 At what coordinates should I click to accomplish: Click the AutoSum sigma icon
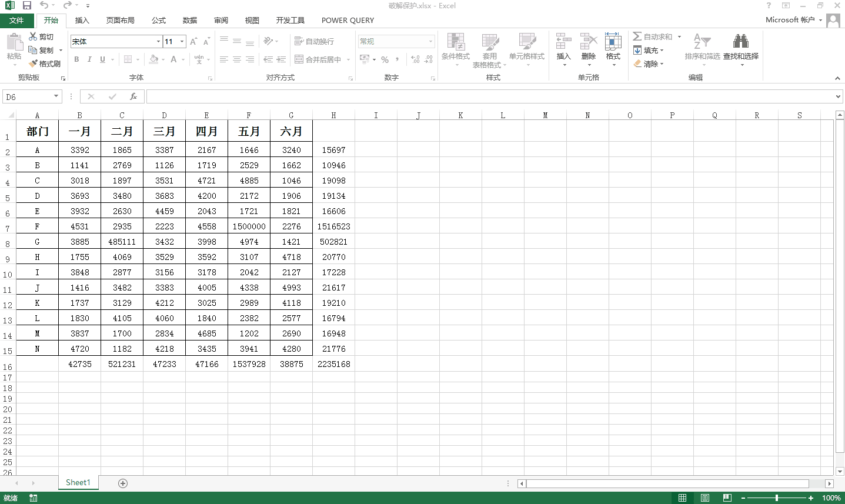coord(637,36)
